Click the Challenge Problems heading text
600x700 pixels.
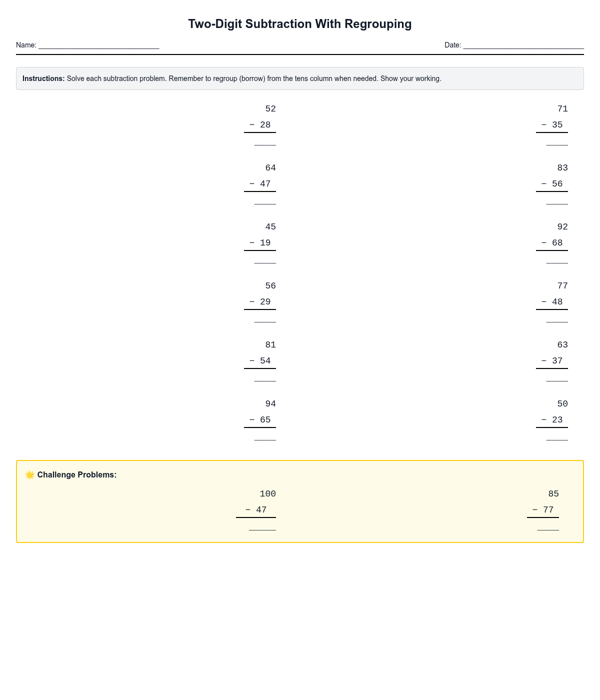pos(77,475)
